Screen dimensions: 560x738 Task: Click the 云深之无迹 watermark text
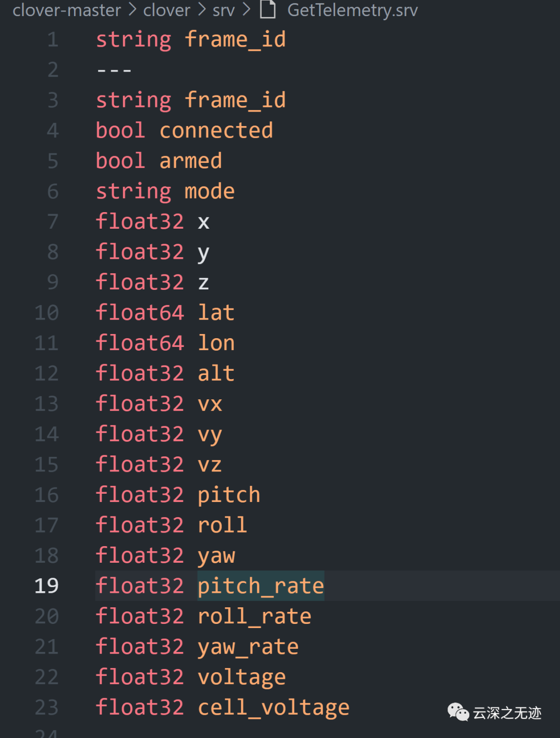click(x=507, y=713)
